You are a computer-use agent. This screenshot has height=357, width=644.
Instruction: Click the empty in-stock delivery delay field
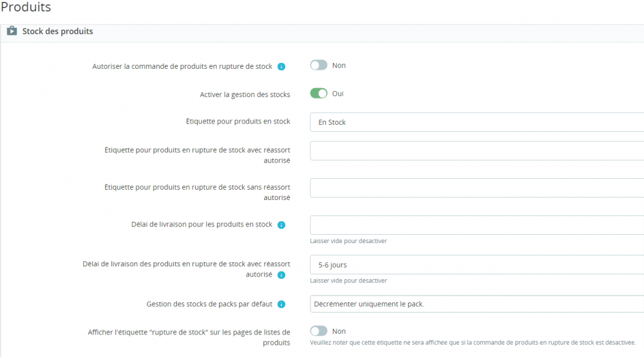coord(477,225)
